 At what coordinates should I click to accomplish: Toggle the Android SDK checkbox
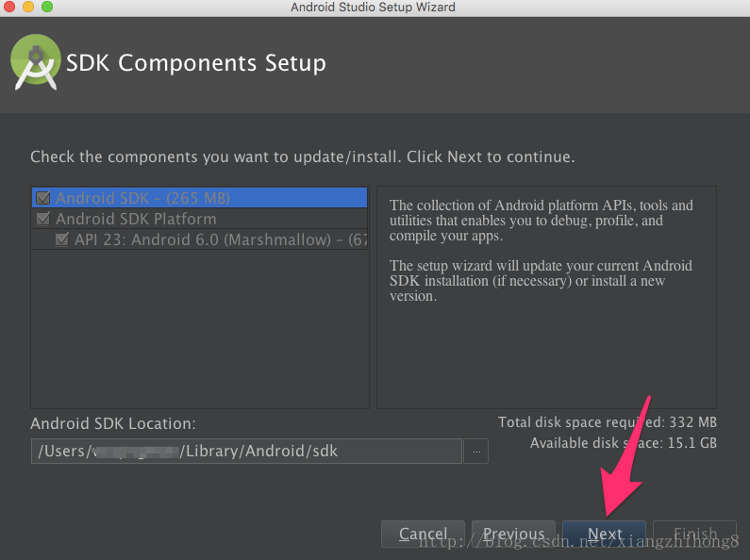(x=43, y=198)
